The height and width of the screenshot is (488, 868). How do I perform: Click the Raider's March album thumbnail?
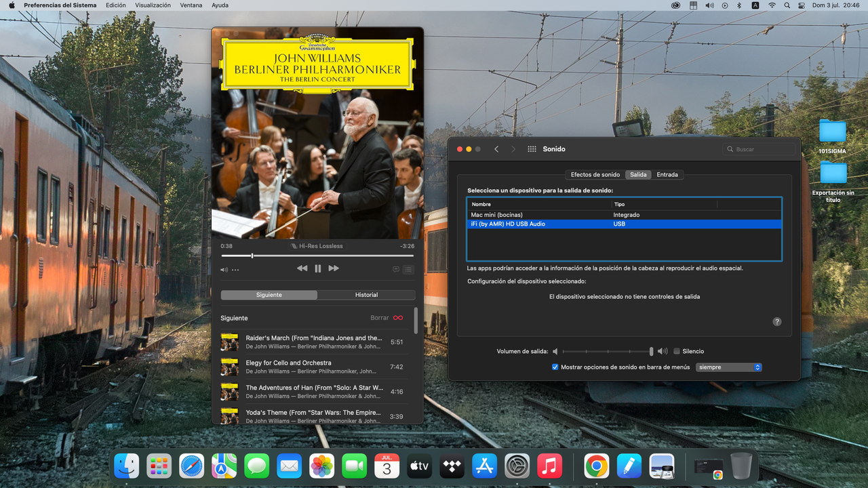point(229,342)
